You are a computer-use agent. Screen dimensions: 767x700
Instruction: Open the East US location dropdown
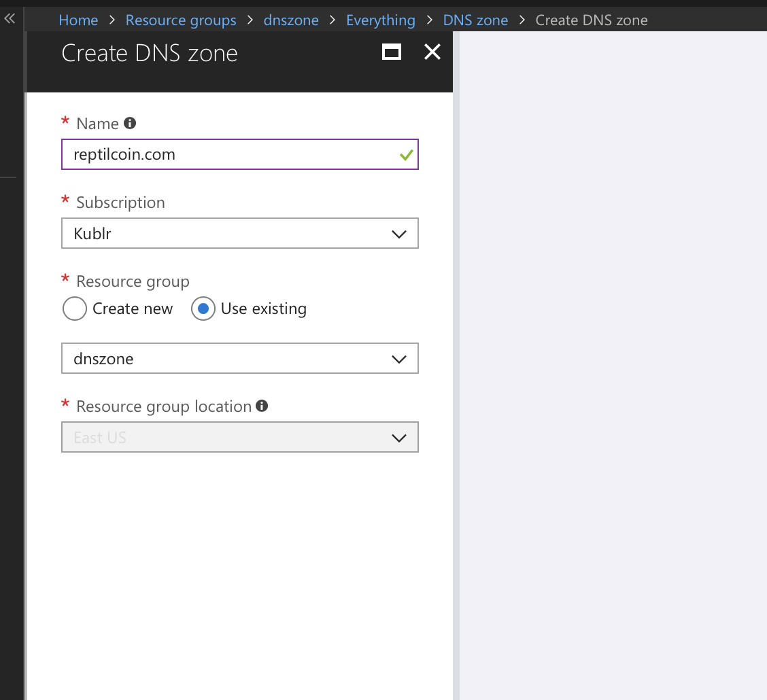239,437
